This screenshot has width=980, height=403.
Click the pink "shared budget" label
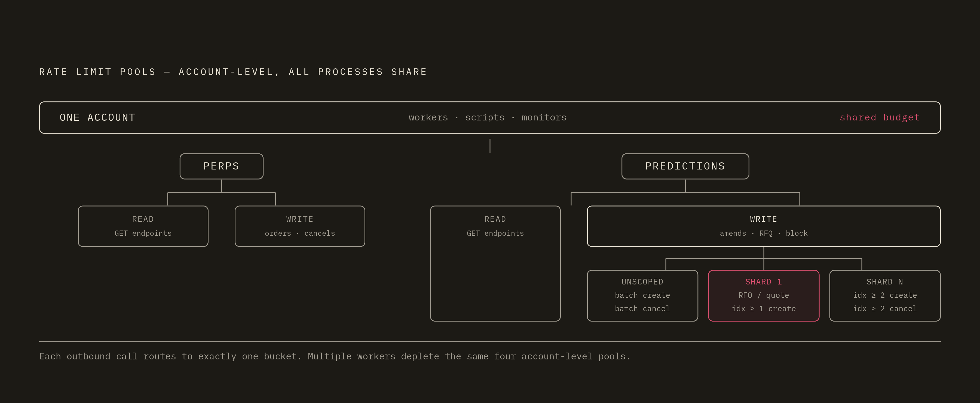[880, 117]
